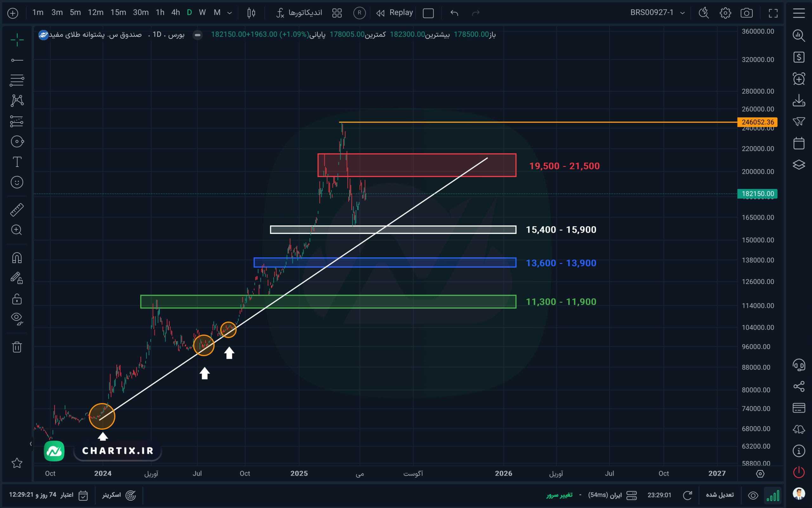Activate the ruler measure tool

[17, 210]
